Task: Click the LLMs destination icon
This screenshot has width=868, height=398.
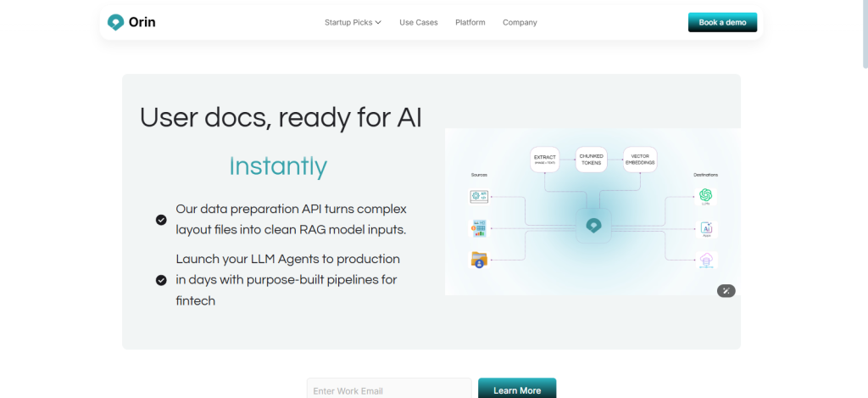Action: [705, 196]
